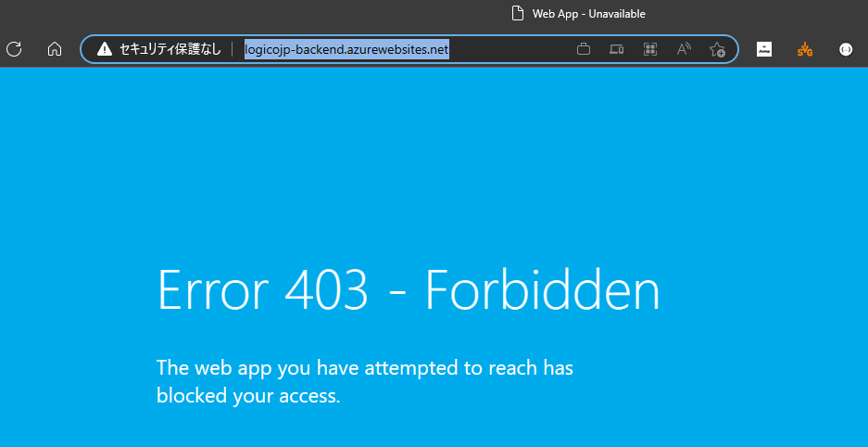The height and width of the screenshot is (447, 868).
Task: Click the page icon on the tab
Action: click(x=518, y=14)
